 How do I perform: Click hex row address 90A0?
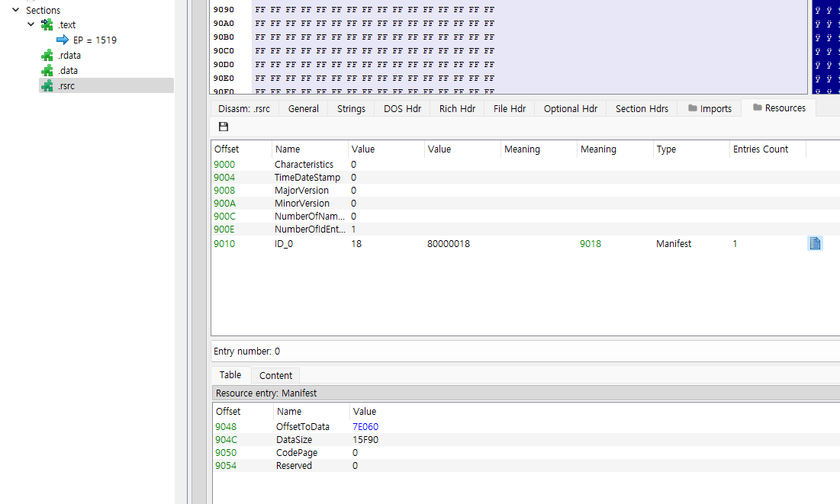click(x=224, y=24)
